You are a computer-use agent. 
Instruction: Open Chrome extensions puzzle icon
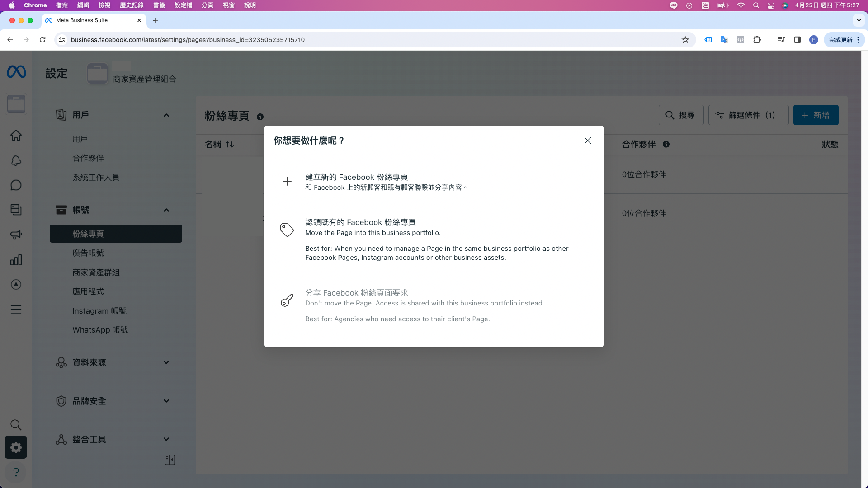pyautogui.click(x=757, y=40)
